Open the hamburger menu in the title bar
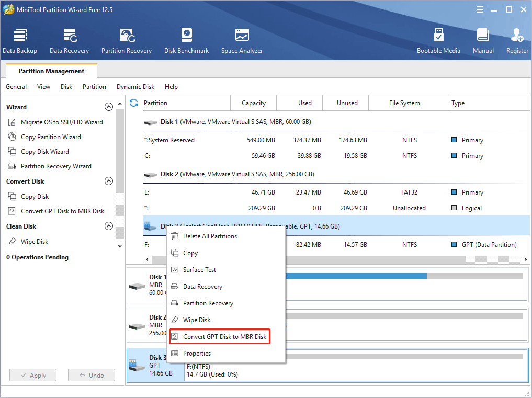Image resolution: width=532 pixels, height=398 pixels. click(x=479, y=9)
